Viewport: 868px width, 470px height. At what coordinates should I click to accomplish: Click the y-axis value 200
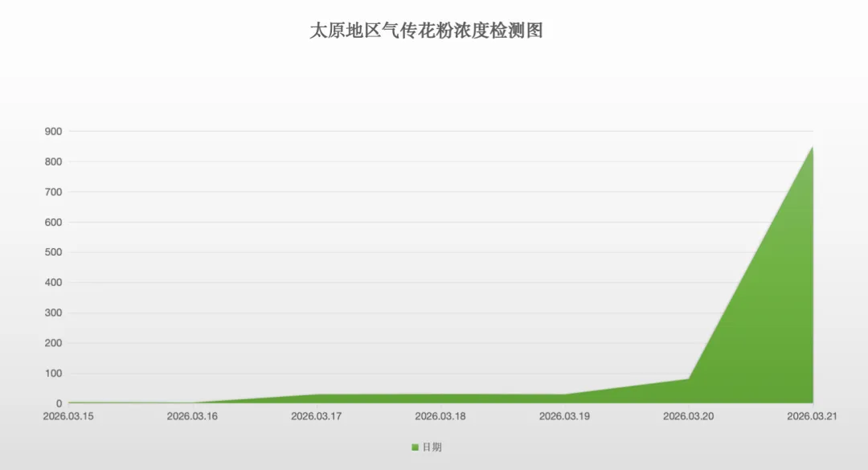coord(53,343)
